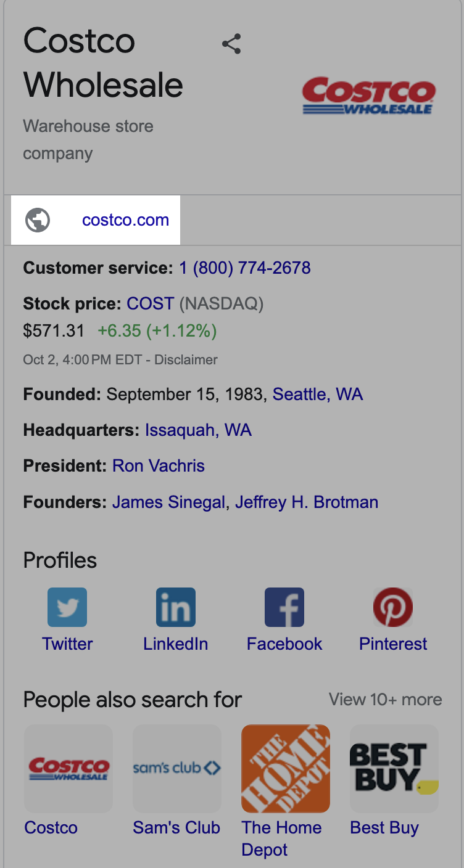464x868 pixels.
Task: View president Ron Vachris's page
Action: tap(157, 465)
